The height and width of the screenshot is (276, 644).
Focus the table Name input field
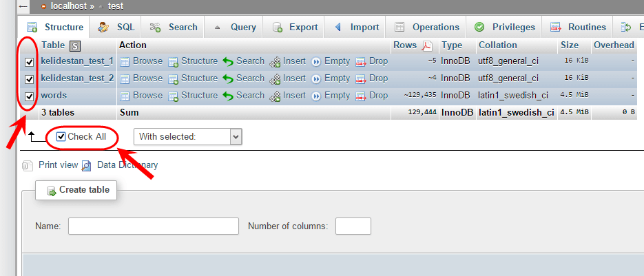(153, 226)
